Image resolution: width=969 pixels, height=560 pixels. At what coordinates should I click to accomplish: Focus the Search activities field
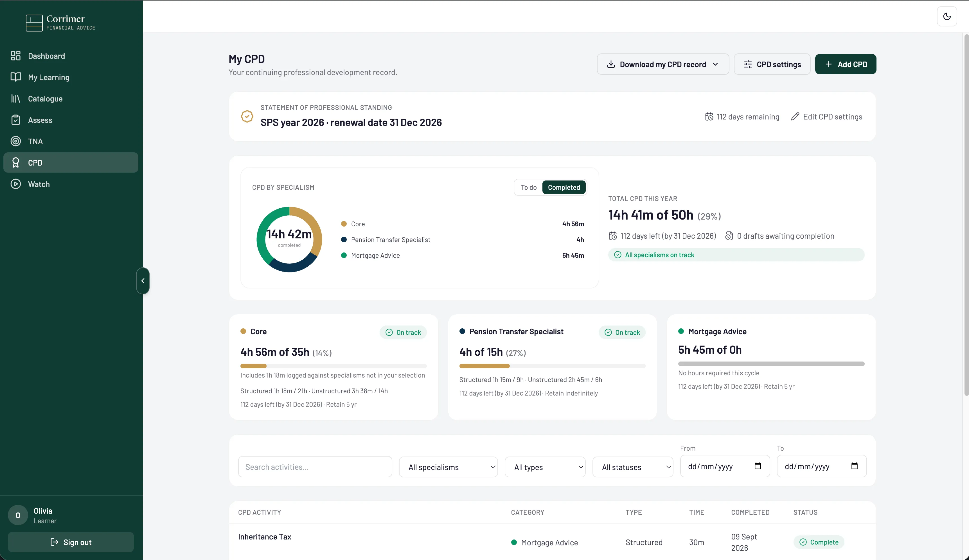315,467
